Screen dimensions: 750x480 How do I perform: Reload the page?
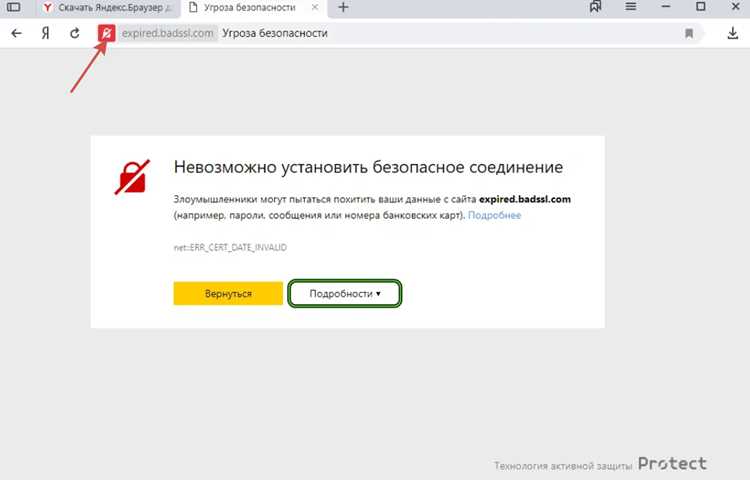pyautogui.click(x=75, y=33)
